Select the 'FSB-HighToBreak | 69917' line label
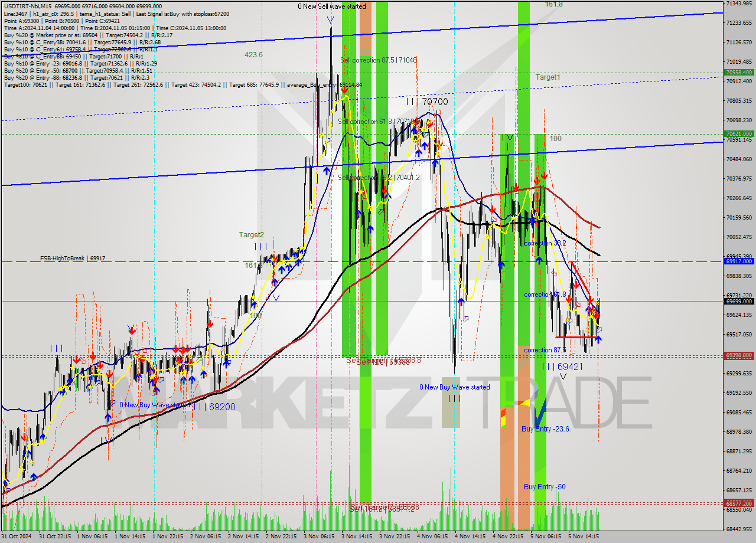The image size is (756, 543). [73, 259]
